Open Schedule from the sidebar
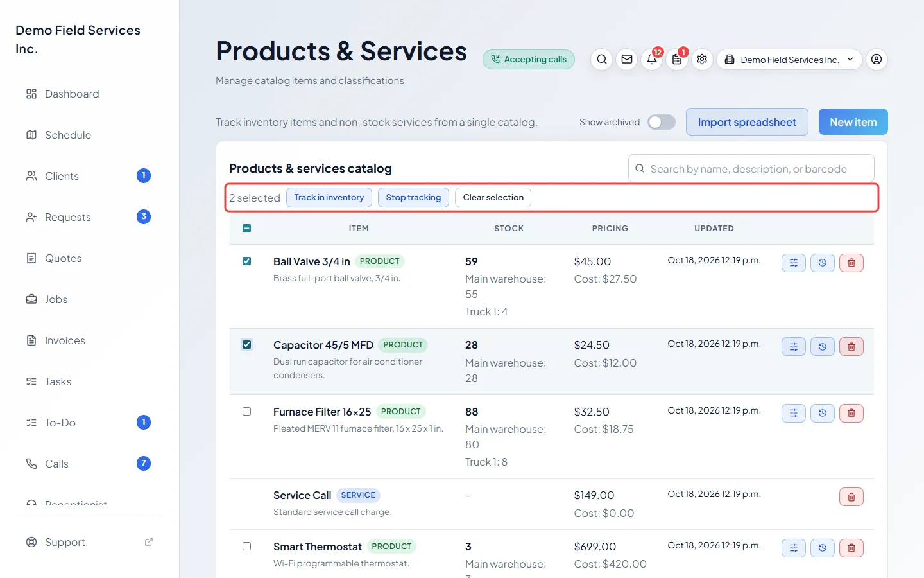 89,135
